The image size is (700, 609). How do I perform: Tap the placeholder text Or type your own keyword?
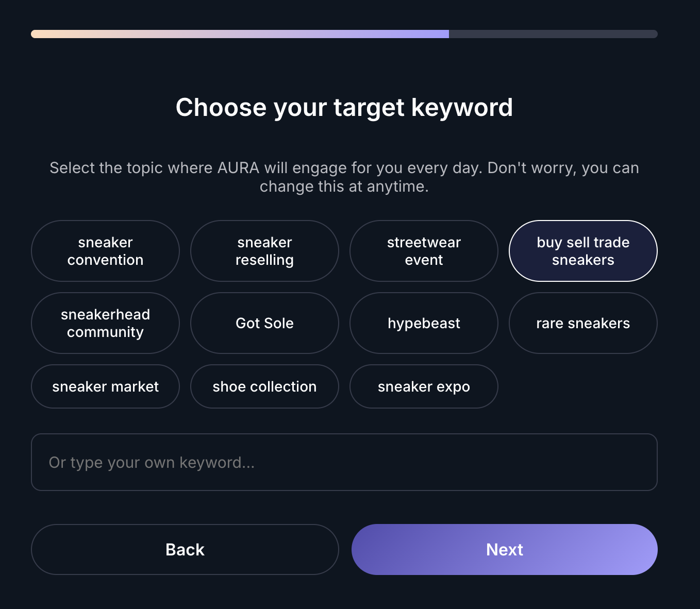coord(151,462)
